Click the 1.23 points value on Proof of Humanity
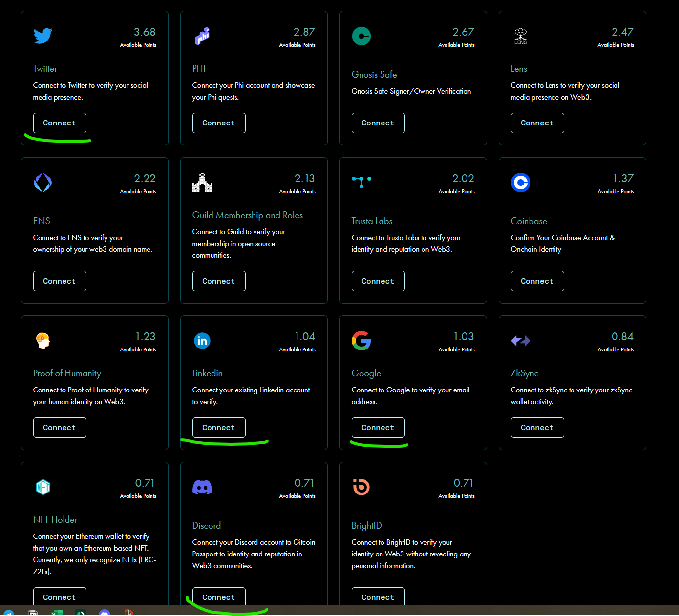 (x=146, y=337)
